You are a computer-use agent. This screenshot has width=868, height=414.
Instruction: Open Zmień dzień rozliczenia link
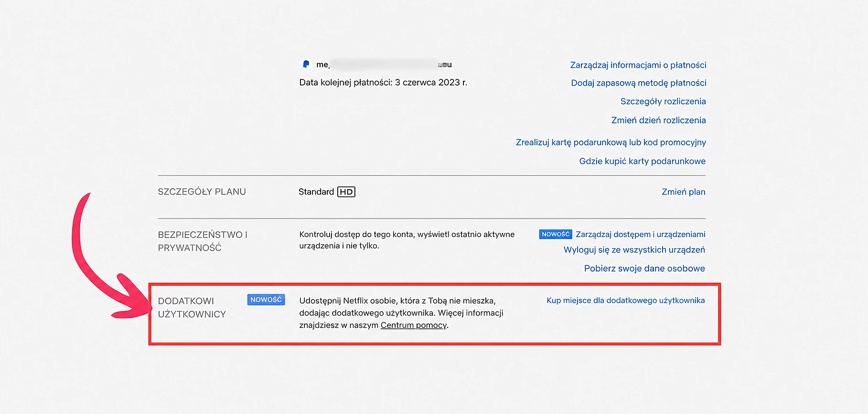pyautogui.click(x=658, y=120)
